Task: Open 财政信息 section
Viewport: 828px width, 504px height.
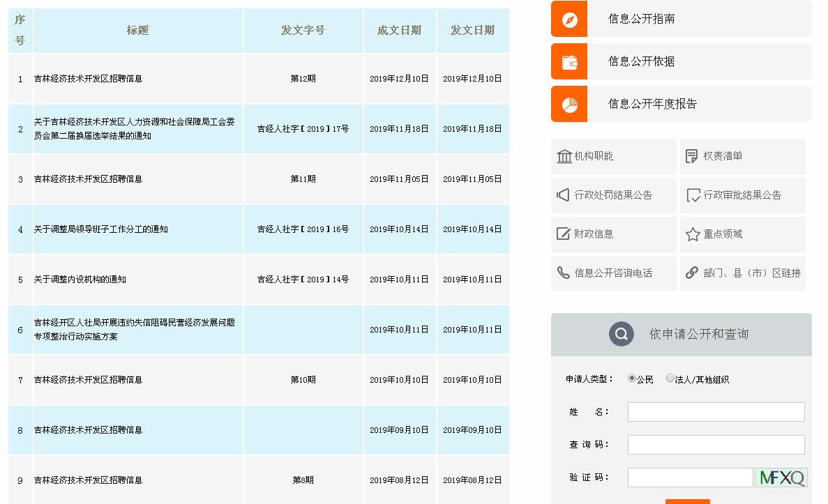Action: pyautogui.click(x=594, y=234)
